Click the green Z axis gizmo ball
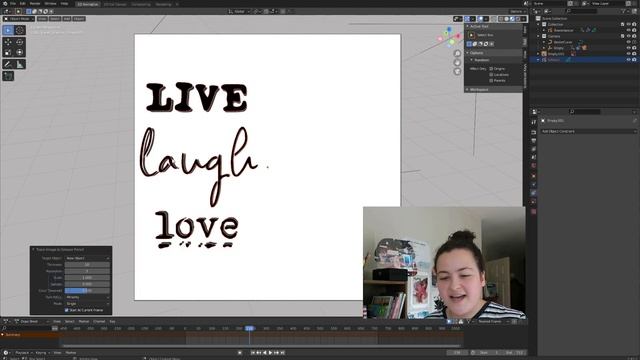Viewport: 640px width, 360px height. (452, 42)
